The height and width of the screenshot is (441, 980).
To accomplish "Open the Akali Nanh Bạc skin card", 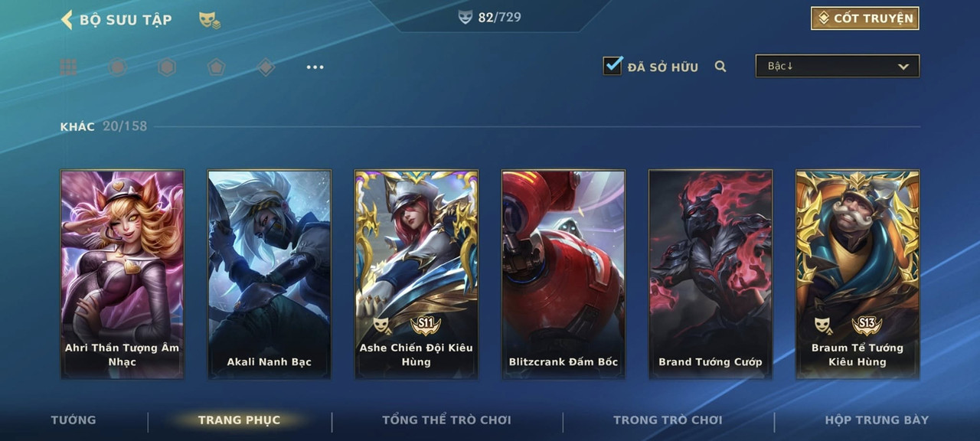I will click(x=269, y=274).
